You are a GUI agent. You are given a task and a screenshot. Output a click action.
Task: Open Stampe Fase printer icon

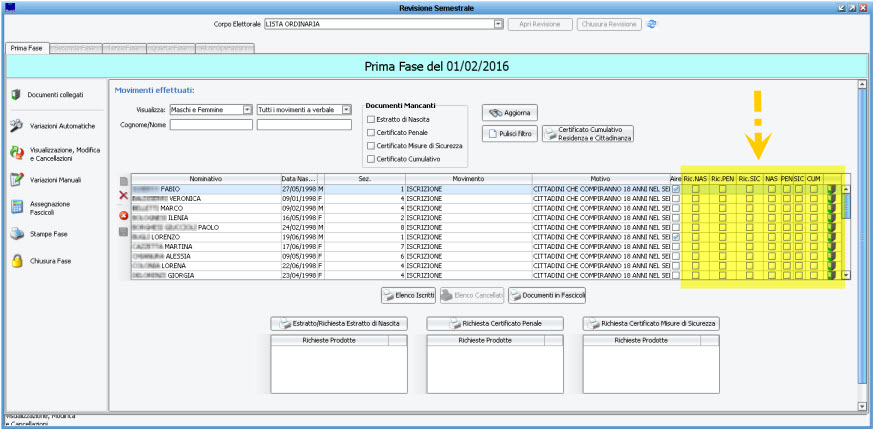(x=17, y=234)
